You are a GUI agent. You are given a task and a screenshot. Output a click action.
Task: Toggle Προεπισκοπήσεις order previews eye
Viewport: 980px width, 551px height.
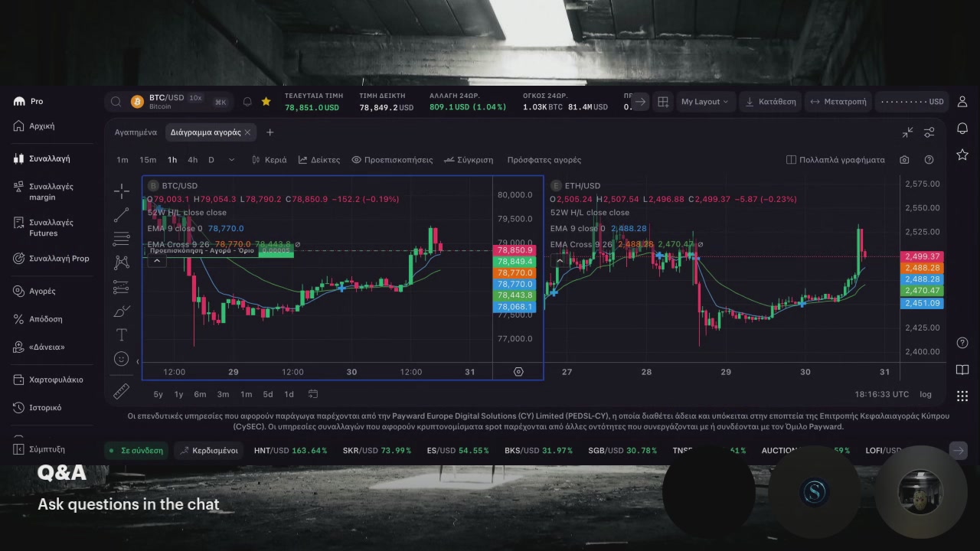coord(392,160)
